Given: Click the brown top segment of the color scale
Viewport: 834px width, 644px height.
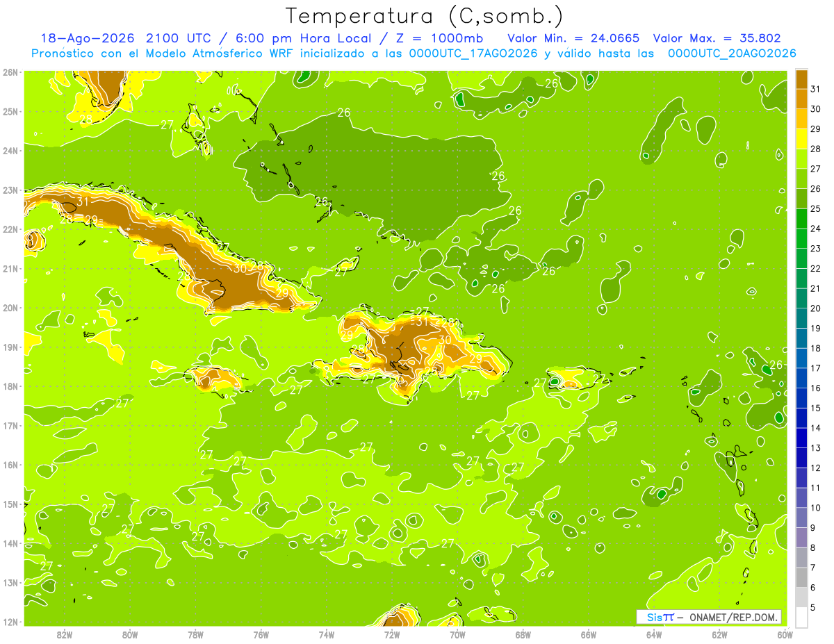Looking at the screenshot, I should (801, 79).
